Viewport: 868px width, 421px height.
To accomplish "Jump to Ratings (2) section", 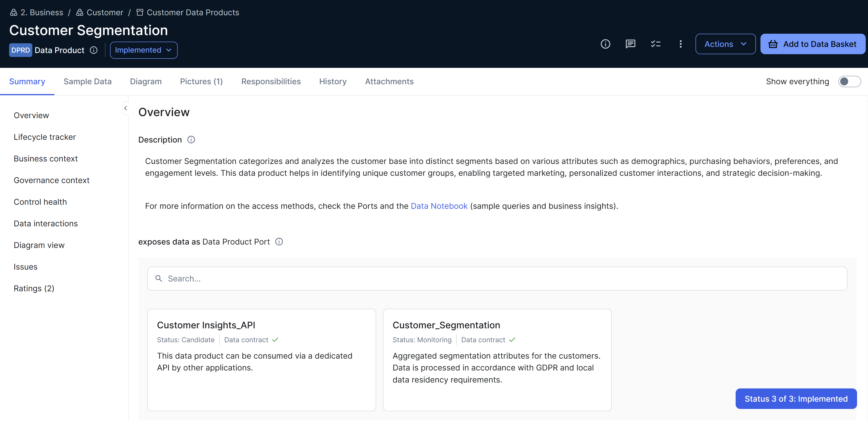I will click(34, 288).
